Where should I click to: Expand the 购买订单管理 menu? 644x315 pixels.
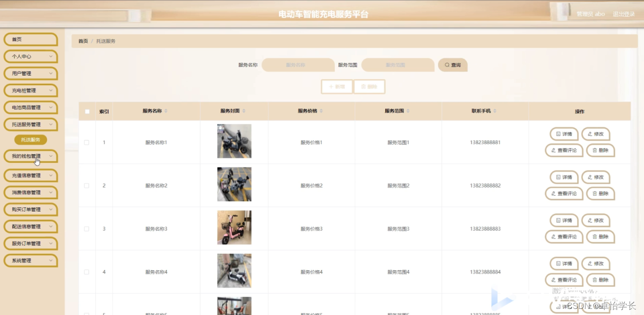30,209
